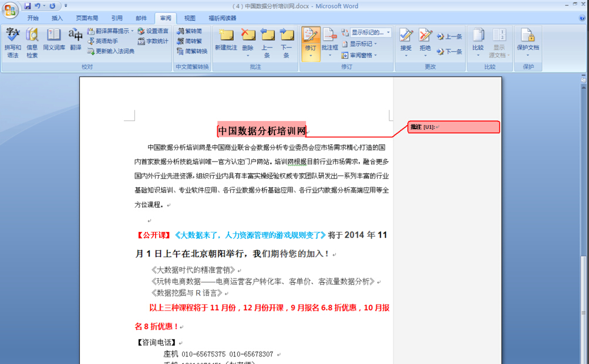Image resolution: width=589 pixels, height=364 pixels.
Task: Go to previous comment 上一条 in 批注 group
Action: pyautogui.click(x=267, y=42)
